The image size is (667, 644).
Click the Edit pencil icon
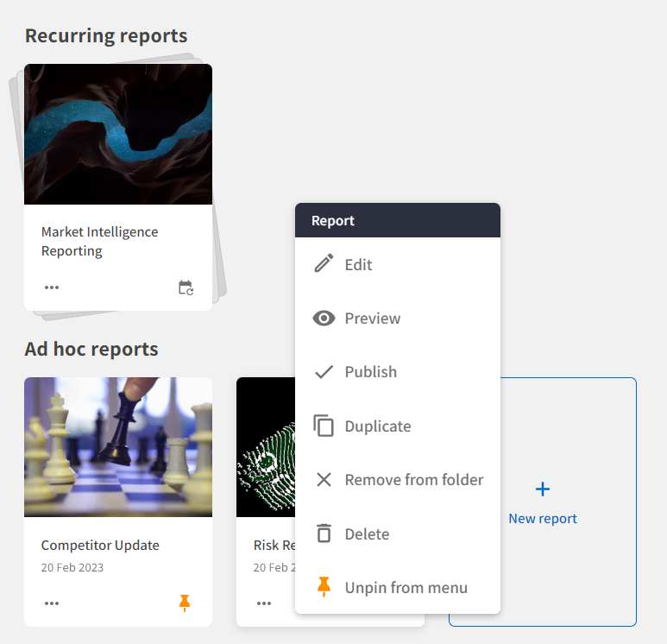point(324,264)
